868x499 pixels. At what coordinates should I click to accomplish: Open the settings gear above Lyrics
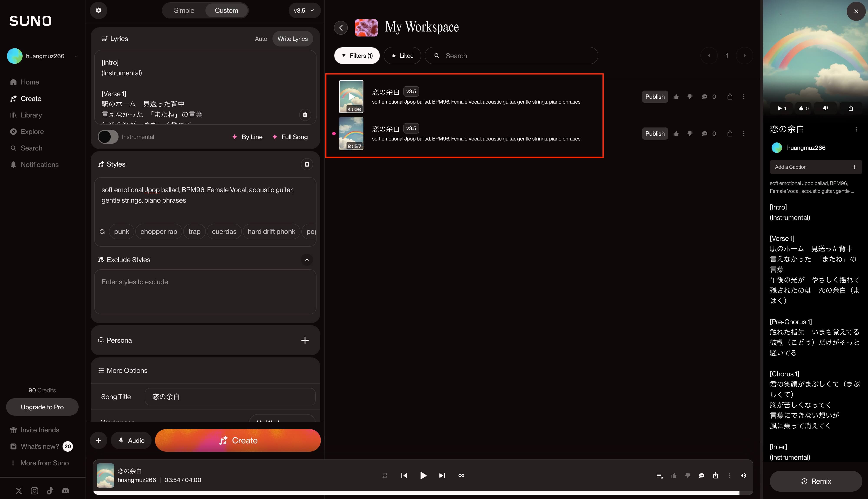tap(98, 10)
